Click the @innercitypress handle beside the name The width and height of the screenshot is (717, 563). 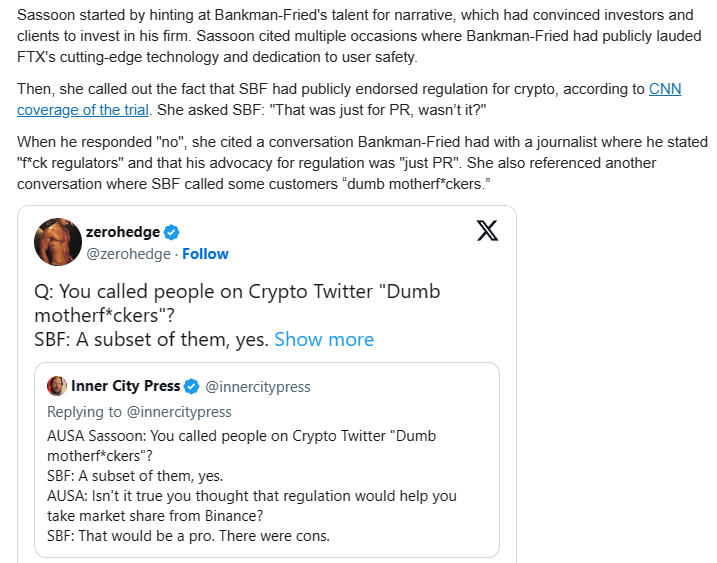[x=258, y=387]
